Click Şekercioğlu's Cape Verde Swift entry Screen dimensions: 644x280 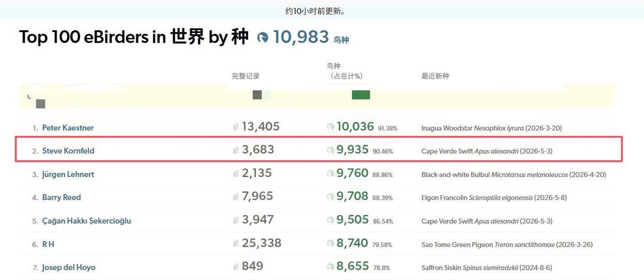487,221
